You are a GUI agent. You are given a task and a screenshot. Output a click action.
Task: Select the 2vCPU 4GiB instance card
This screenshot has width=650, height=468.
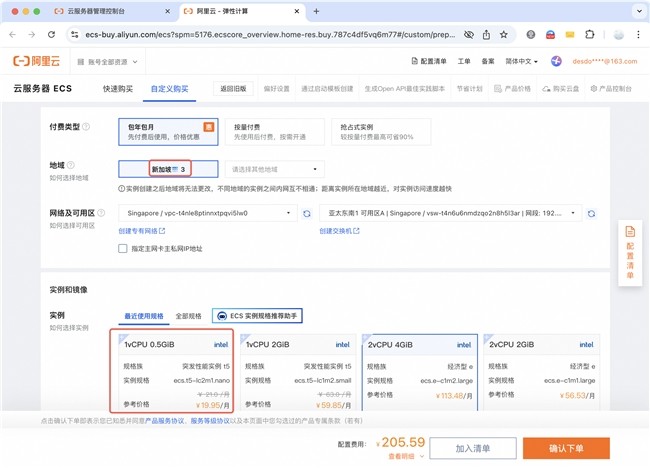click(418, 372)
